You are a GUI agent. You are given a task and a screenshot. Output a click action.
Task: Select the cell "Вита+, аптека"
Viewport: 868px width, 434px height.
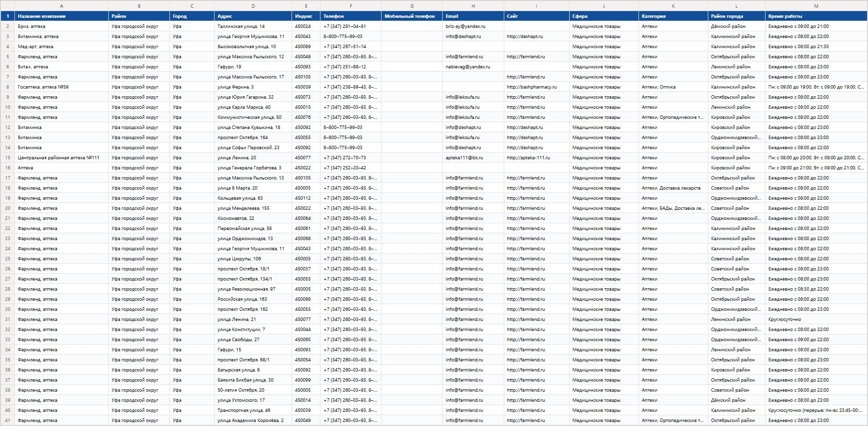(62, 67)
